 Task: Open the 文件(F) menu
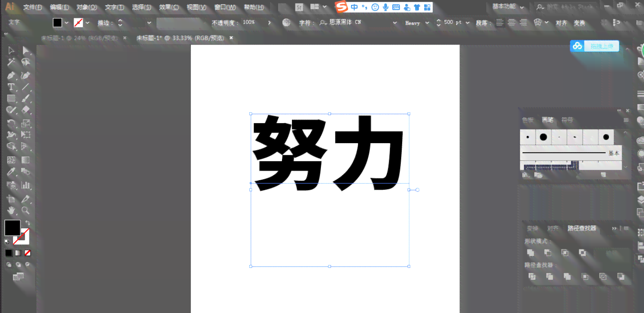click(x=33, y=7)
